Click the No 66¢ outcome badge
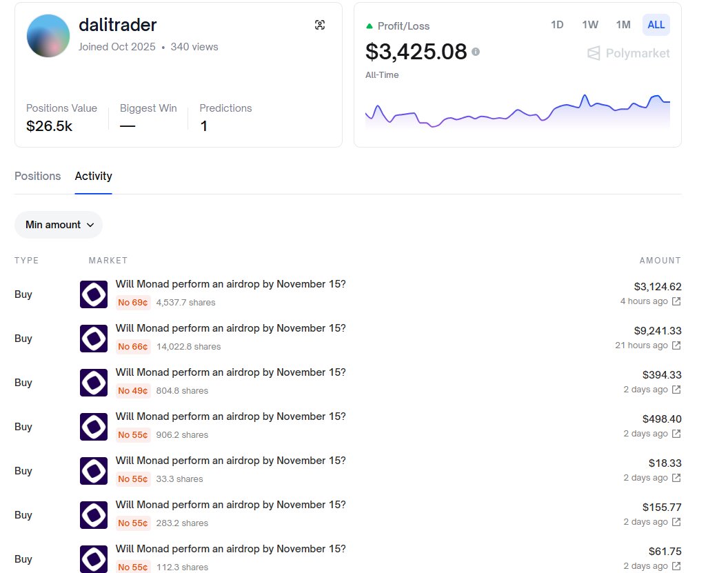 pos(133,347)
